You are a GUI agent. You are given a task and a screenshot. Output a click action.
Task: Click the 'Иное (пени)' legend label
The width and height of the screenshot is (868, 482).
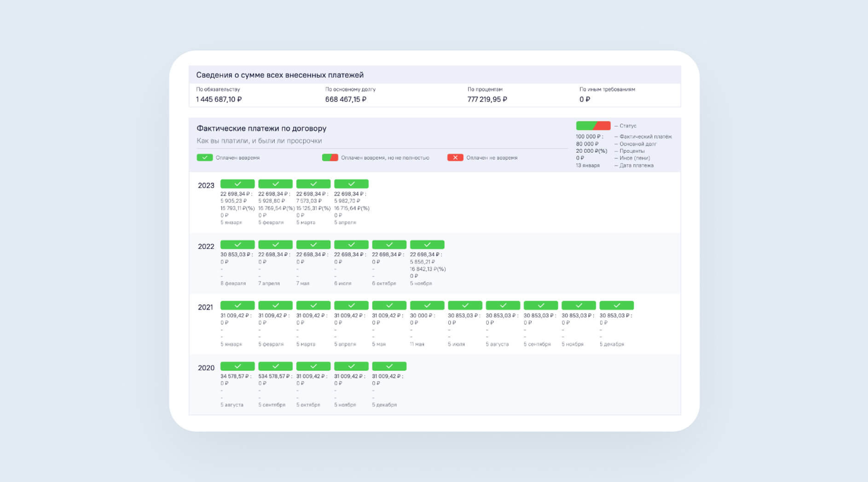point(635,158)
